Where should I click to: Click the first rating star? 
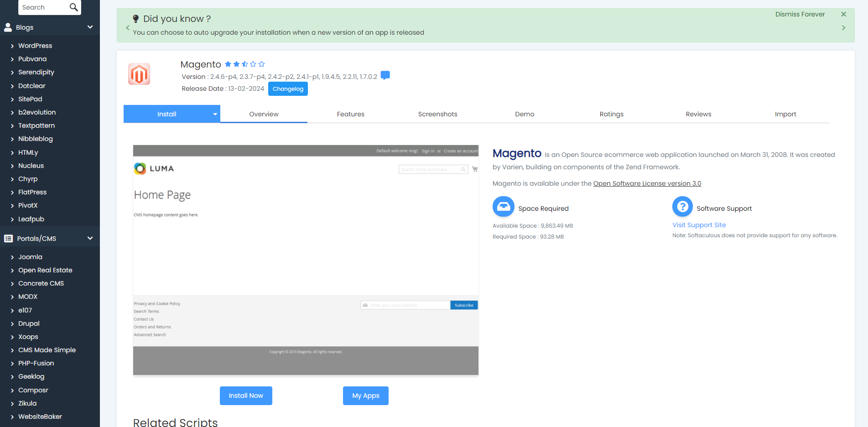228,64
